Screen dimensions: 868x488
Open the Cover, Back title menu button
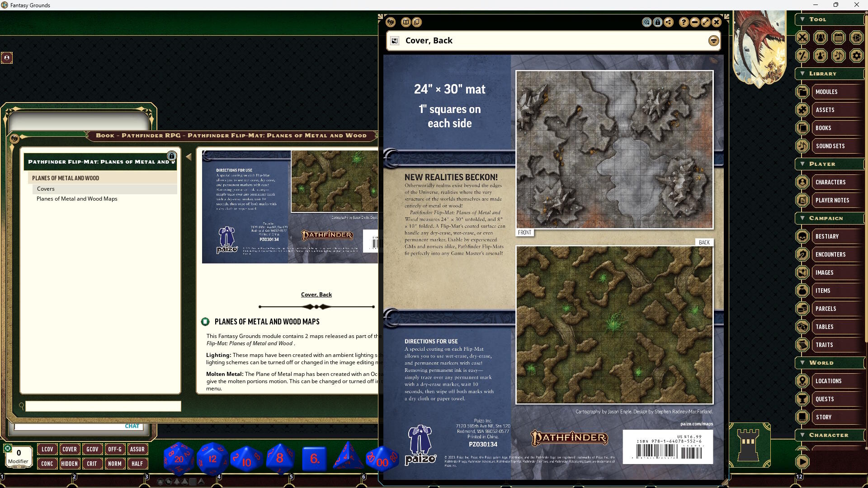(713, 41)
